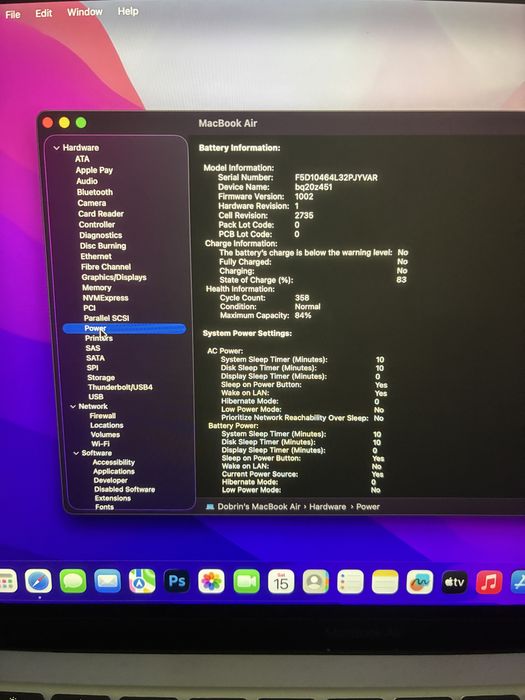Select Fibre Channel in the sidebar
525x700 pixels.
[x=106, y=267]
